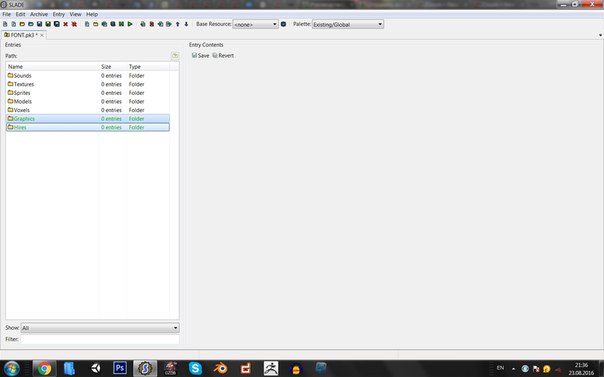Click the Import entry toolbar icon
The height and width of the screenshot is (377, 604).
click(160, 24)
